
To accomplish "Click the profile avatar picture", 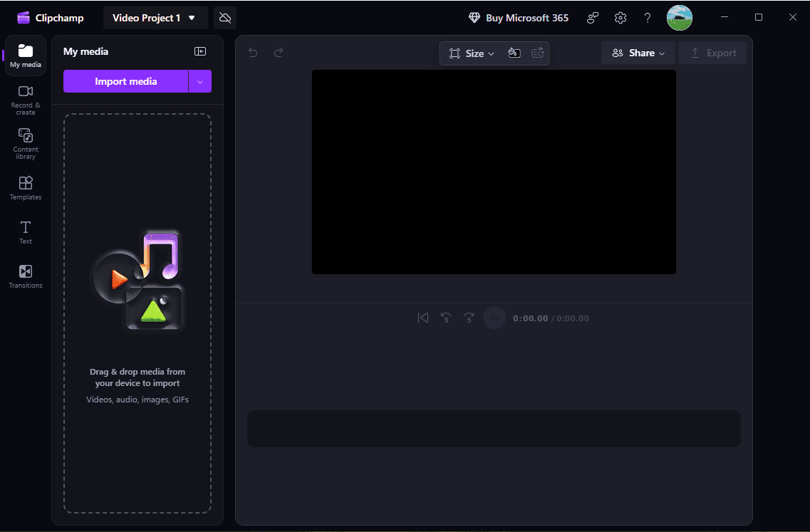I will (x=679, y=17).
